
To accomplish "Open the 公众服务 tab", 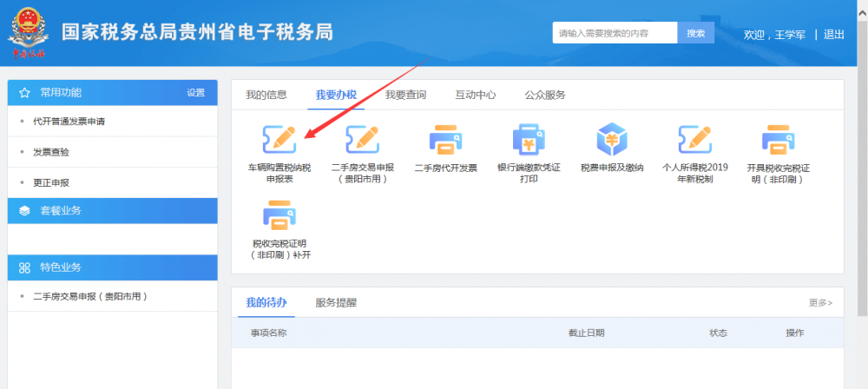I will (545, 95).
